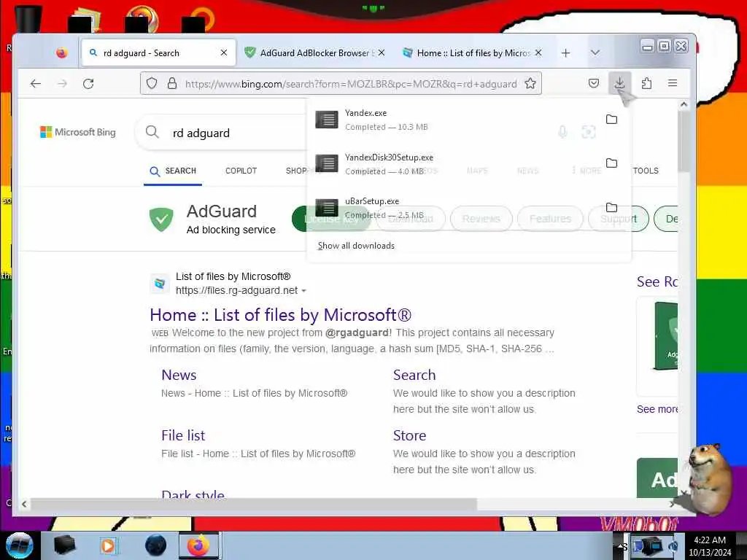
Task: Switch to the rd adguard - Search tab
Action: click(158, 52)
